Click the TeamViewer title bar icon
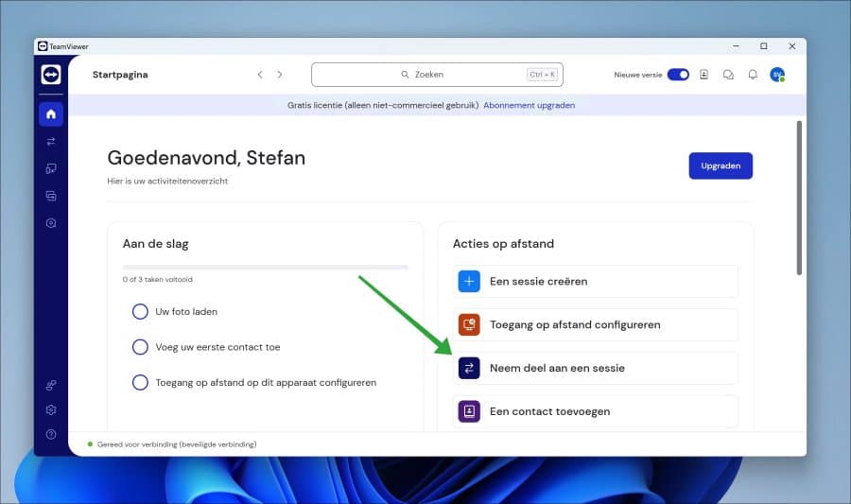This screenshot has height=504, width=851. pos(43,46)
